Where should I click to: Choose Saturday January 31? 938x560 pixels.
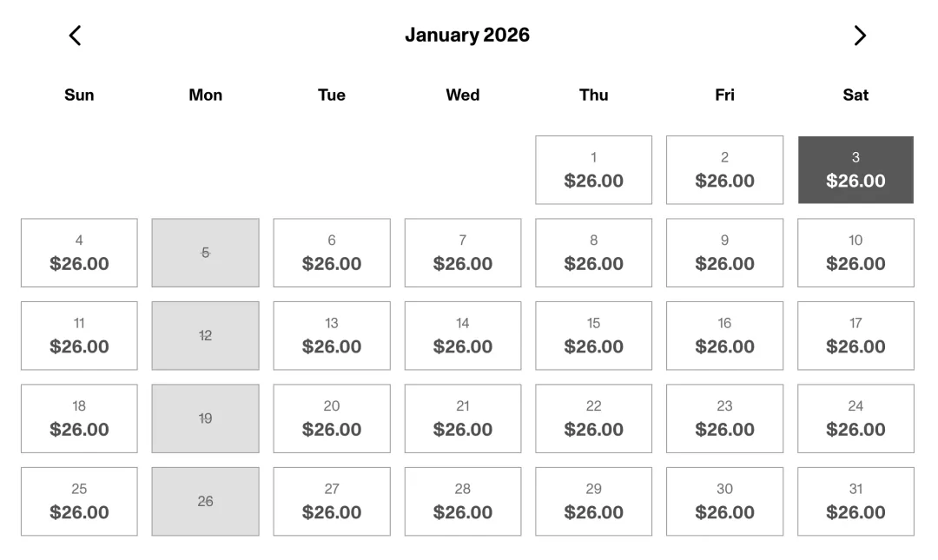click(855, 502)
